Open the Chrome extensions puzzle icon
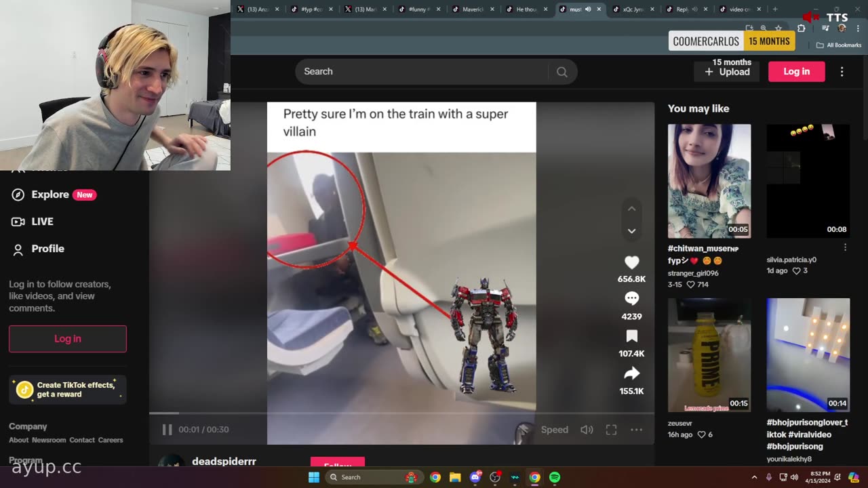The width and height of the screenshot is (868, 488). [x=801, y=28]
